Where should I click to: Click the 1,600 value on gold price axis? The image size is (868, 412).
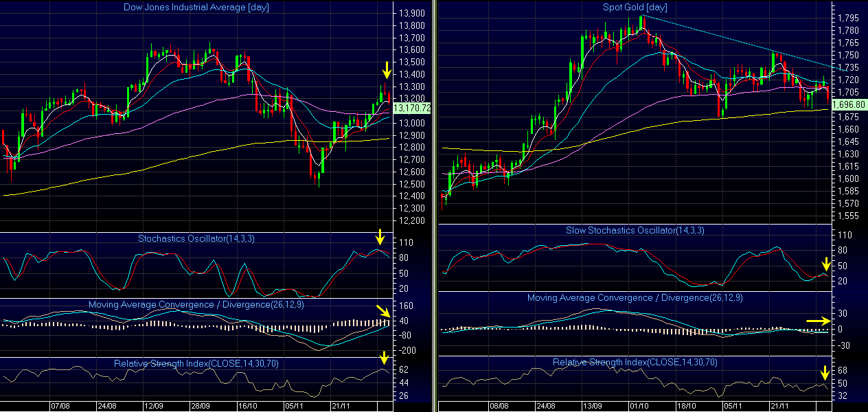pos(848,179)
